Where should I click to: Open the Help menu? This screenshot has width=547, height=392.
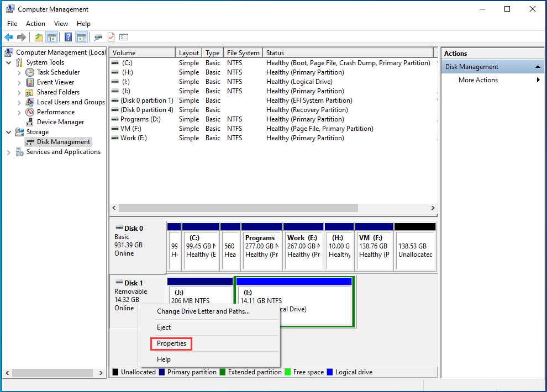[x=84, y=24]
